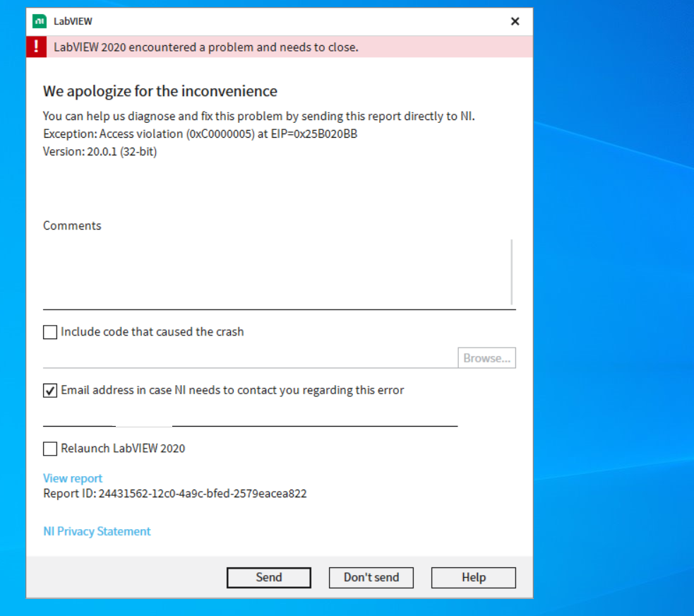
Task: Click the Comments box vertical scrollbar
Action: point(512,272)
